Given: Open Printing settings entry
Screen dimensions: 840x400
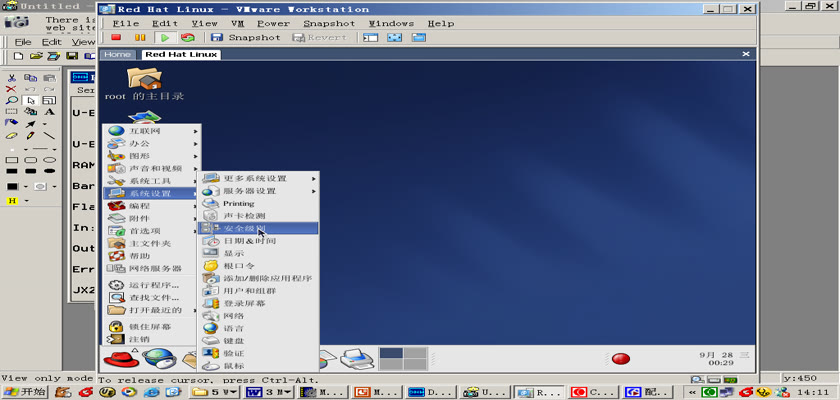Looking at the screenshot, I should click(259, 203).
